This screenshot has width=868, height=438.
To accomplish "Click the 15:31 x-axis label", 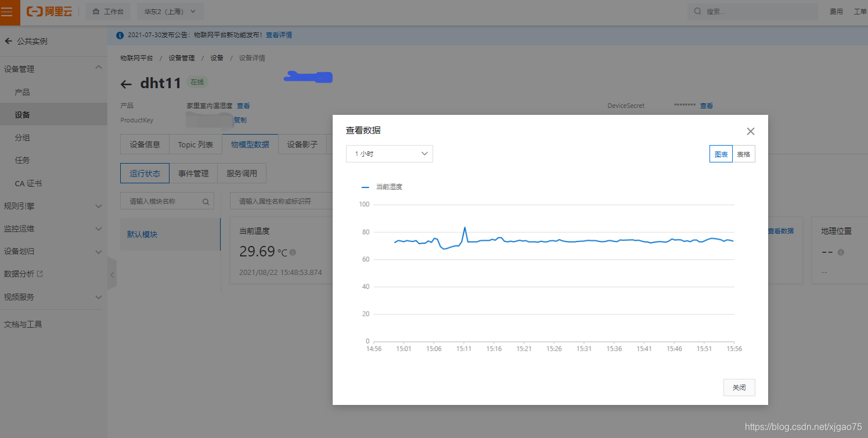I will 584,349.
